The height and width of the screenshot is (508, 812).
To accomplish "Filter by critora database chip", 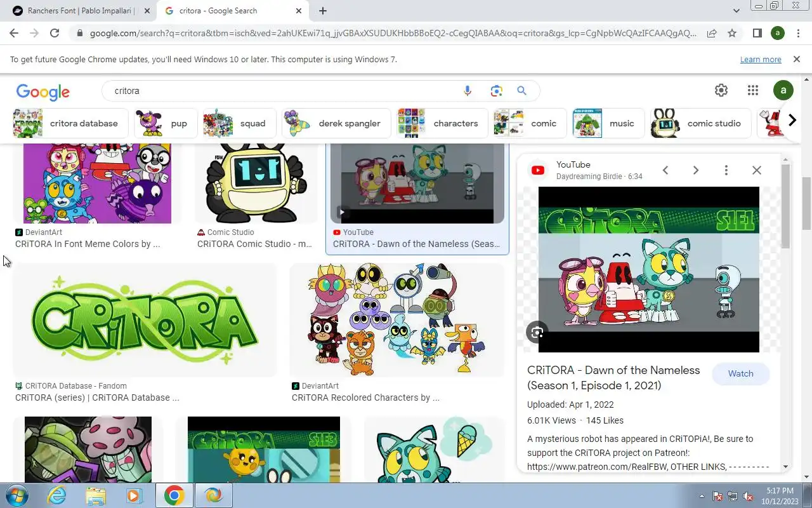I will 70,123.
